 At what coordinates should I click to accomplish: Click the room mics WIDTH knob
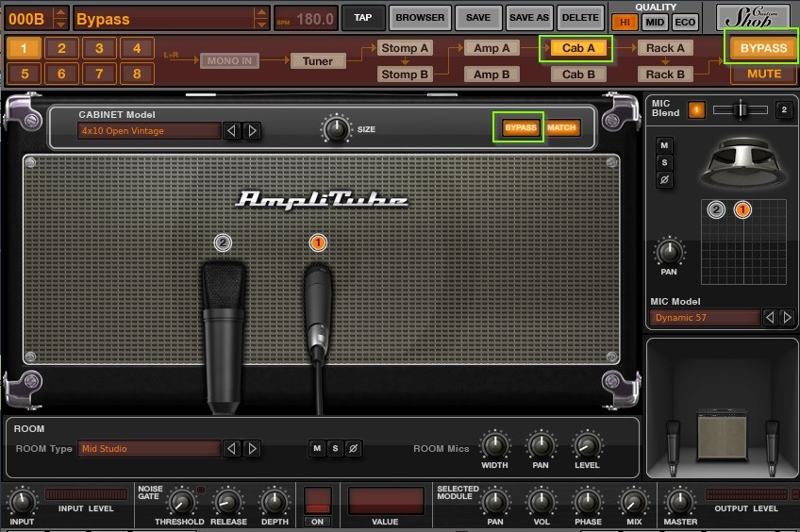[x=494, y=445]
